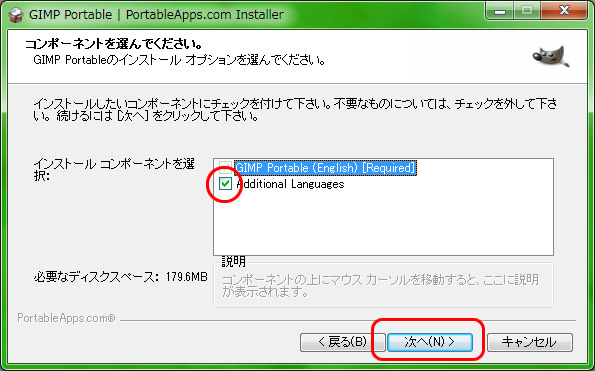Click the 説明 description box text
Viewport: 595px width, 371px height.
pyautogui.click(x=380, y=286)
